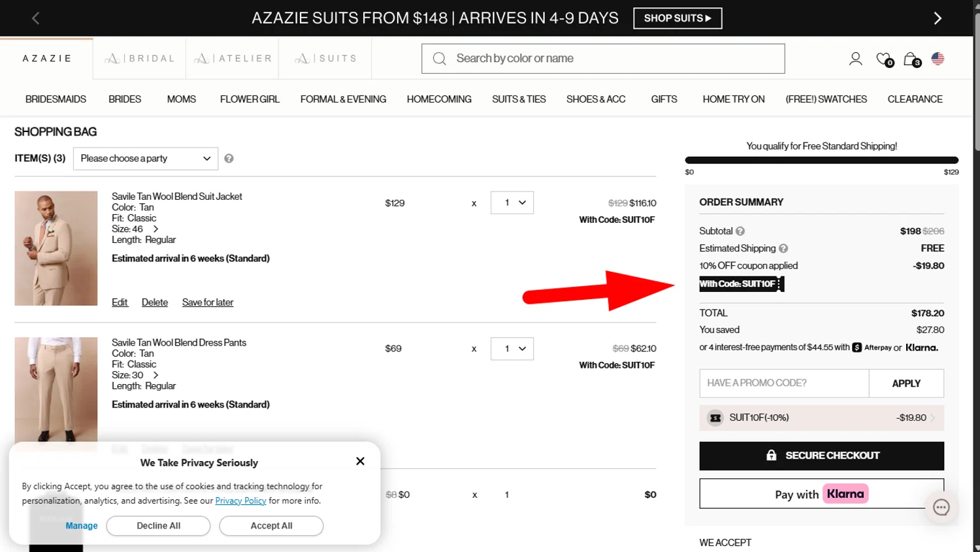Open the Bridesmaids menu
This screenshot has width=980, height=552.
(x=56, y=99)
